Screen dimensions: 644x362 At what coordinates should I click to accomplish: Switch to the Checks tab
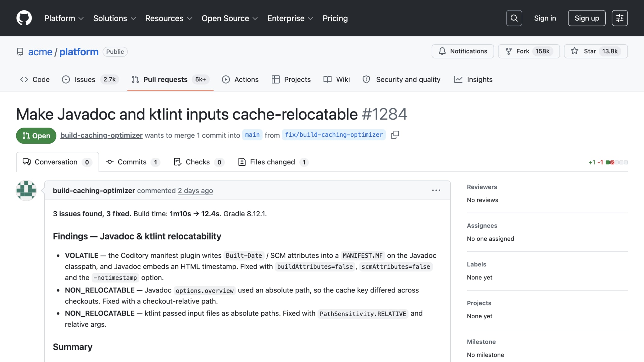199,162
